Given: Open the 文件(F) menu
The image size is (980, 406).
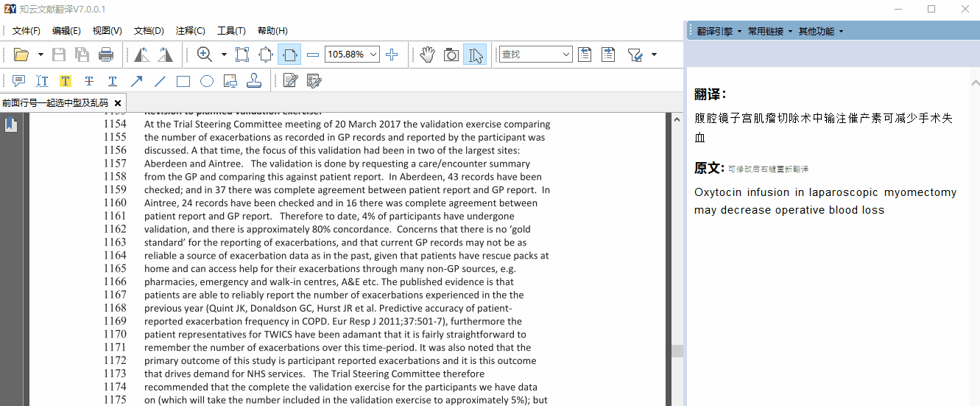Looking at the screenshot, I should tap(27, 31).
